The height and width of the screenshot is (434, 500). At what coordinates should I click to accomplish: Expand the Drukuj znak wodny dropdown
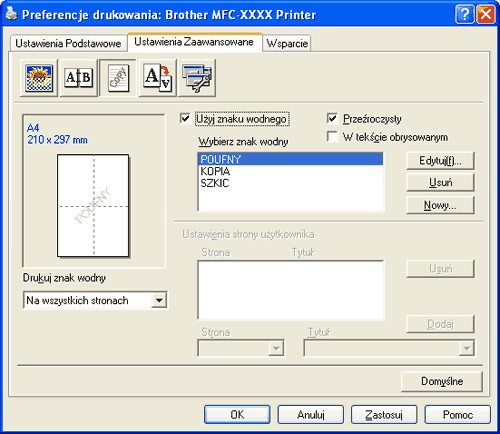point(159,300)
